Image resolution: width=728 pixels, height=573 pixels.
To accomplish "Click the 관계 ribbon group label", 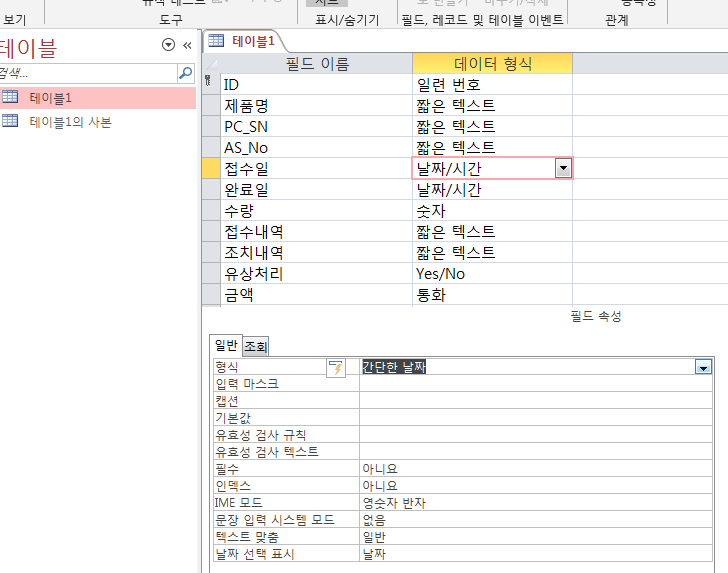I will pyautogui.click(x=617, y=20).
